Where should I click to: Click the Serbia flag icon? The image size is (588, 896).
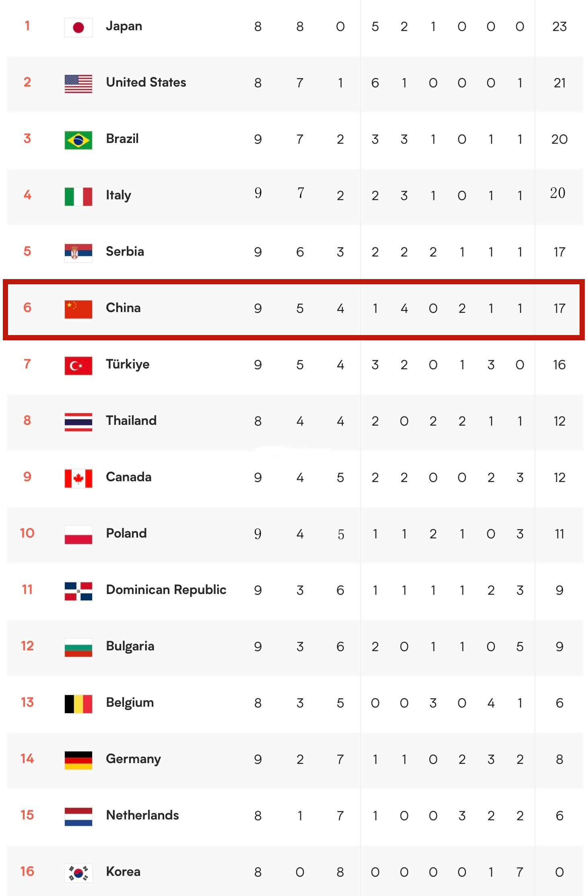78,253
